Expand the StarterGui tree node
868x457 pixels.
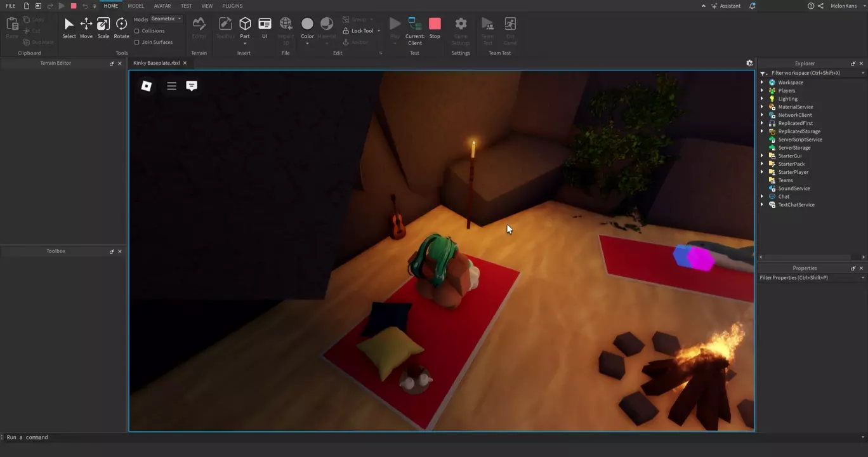pyautogui.click(x=762, y=156)
